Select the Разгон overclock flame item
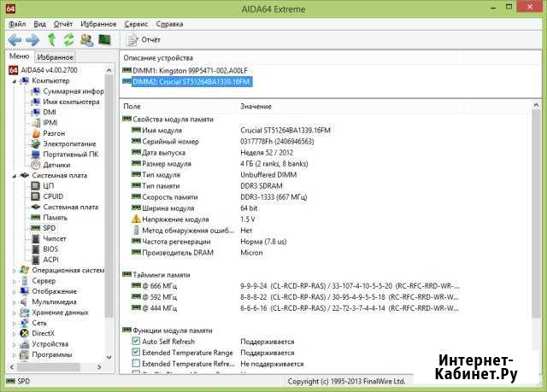Viewport: 547px width, 392px height. (x=54, y=133)
